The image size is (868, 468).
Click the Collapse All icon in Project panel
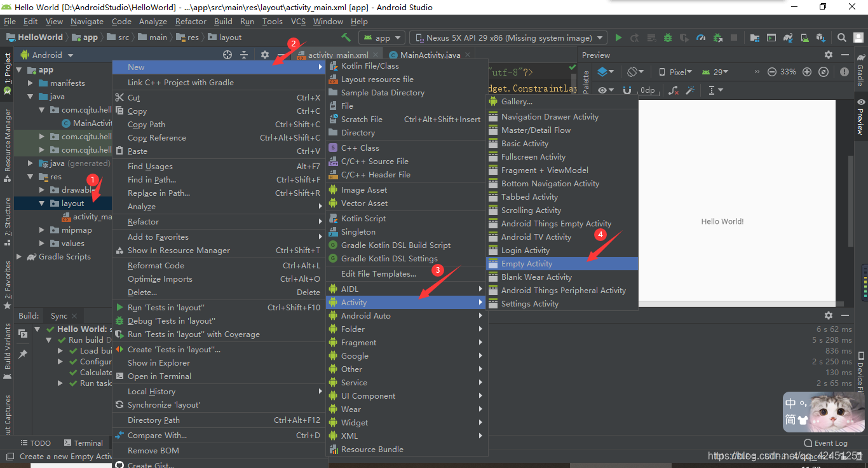tap(244, 55)
